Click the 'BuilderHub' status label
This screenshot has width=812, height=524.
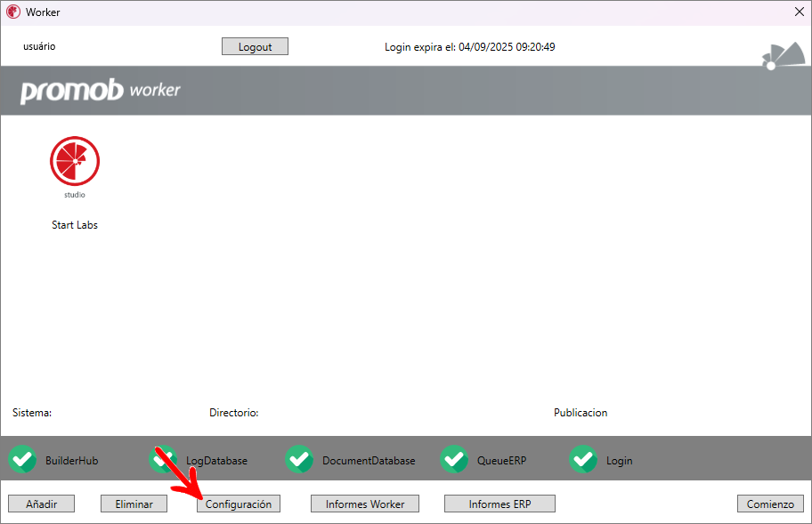click(71, 460)
